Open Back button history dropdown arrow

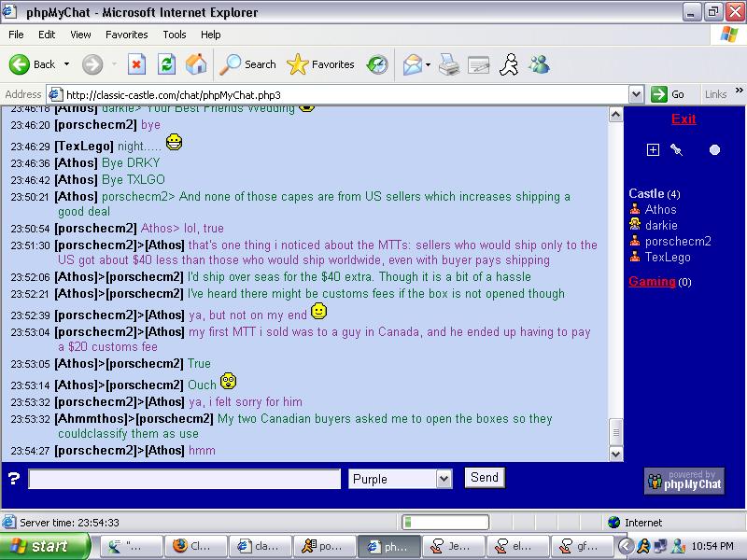point(66,64)
